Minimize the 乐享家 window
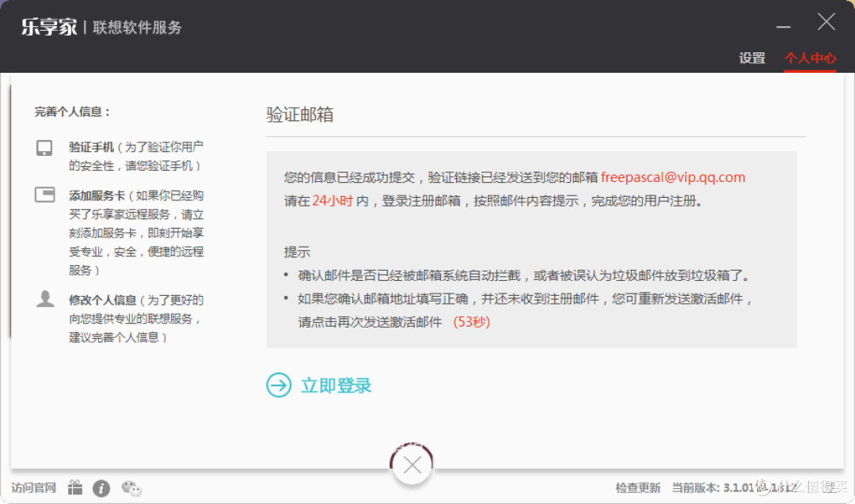Image resolution: width=855 pixels, height=504 pixels. click(784, 26)
